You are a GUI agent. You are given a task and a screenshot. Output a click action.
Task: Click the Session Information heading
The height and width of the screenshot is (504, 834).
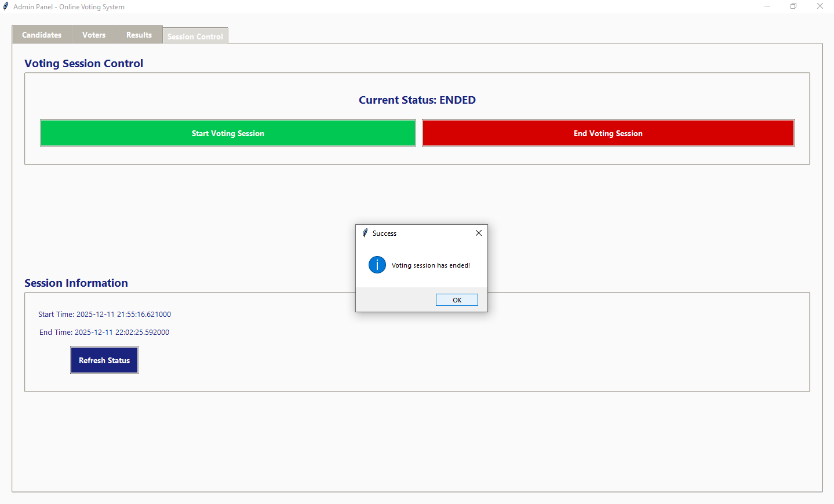(76, 283)
